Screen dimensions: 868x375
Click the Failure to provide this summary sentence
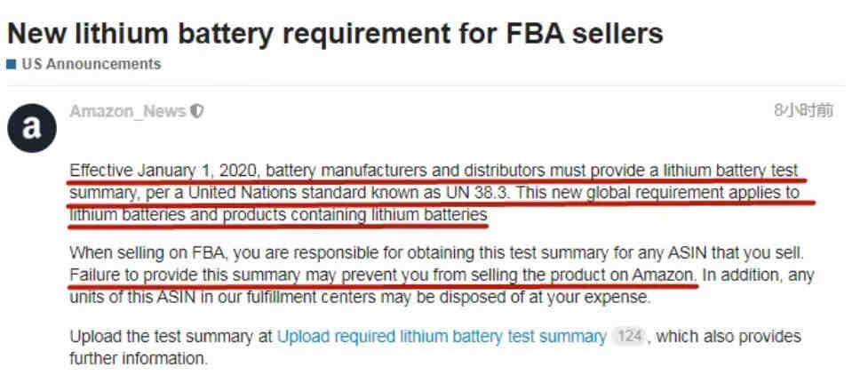click(384, 275)
